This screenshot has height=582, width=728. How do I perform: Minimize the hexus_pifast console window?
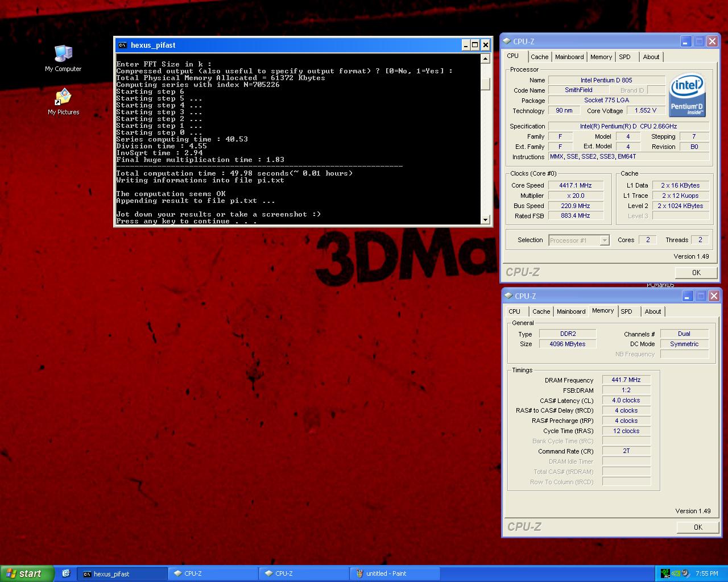[466, 45]
